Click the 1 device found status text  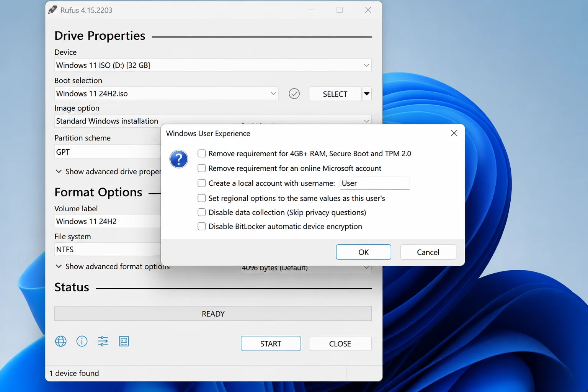click(x=74, y=373)
